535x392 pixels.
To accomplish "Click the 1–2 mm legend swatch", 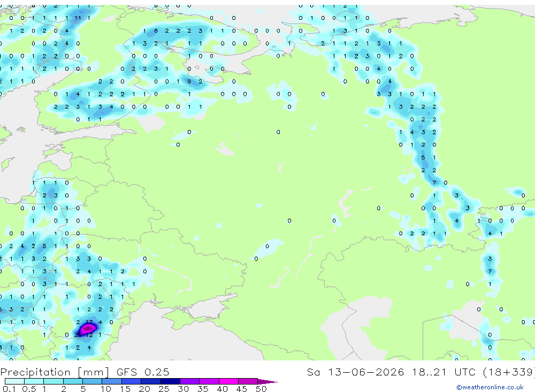I will [x=53, y=381].
